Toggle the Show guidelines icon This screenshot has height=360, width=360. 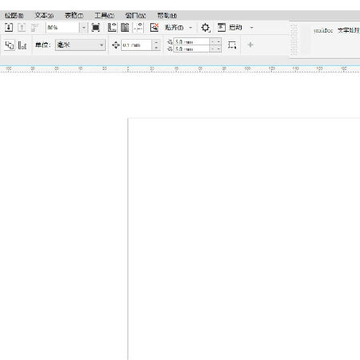click(x=138, y=28)
